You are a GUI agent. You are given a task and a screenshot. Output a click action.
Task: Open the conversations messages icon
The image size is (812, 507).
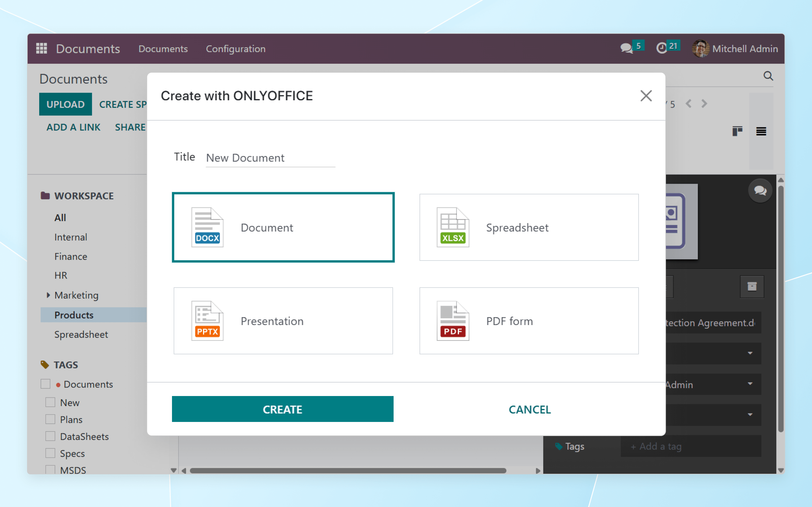tap(626, 48)
